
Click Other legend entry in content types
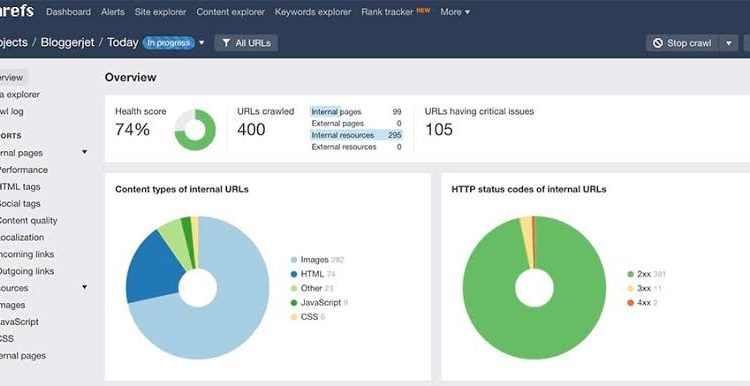pyautogui.click(x=312, y=288)
